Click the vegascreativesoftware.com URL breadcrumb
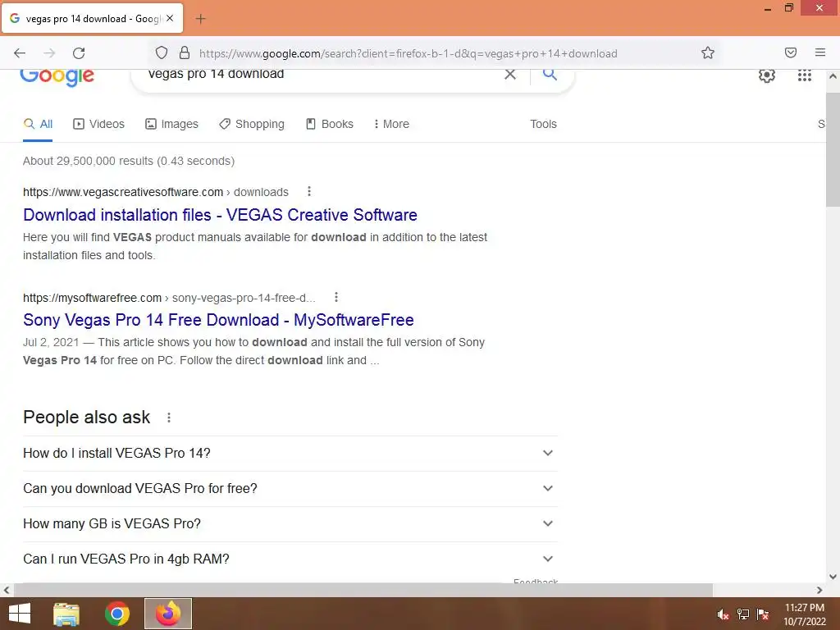 [155, 192]
